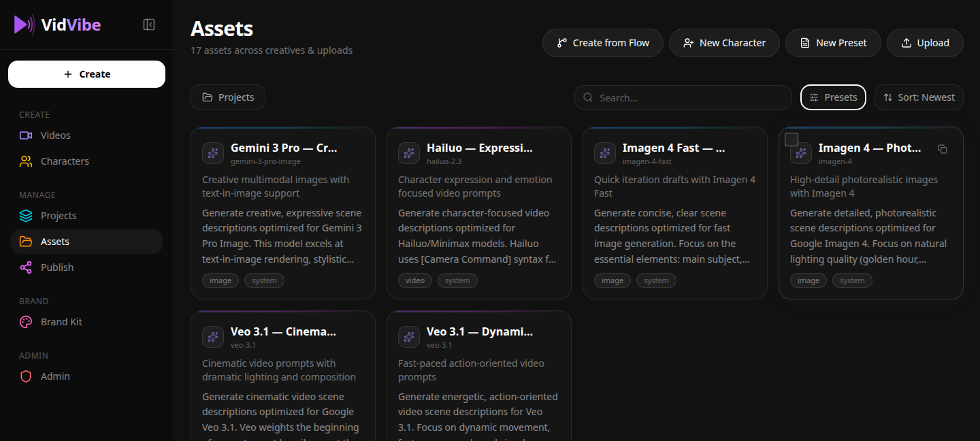Click Create from Flow button
Image resolution: width=980 pixels, height=441 pixels.
tap(603, 43)
